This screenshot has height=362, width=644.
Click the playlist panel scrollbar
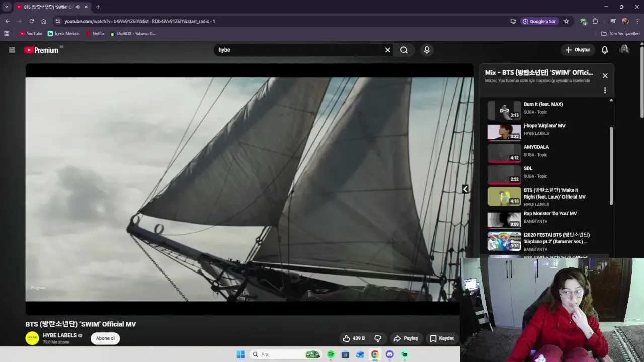[x=611, y=166]
